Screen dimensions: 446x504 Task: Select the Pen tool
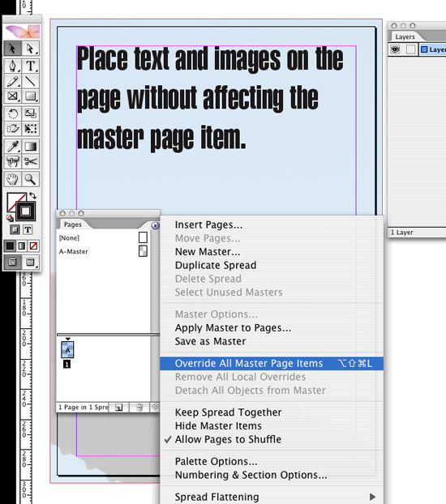[12, 66]
